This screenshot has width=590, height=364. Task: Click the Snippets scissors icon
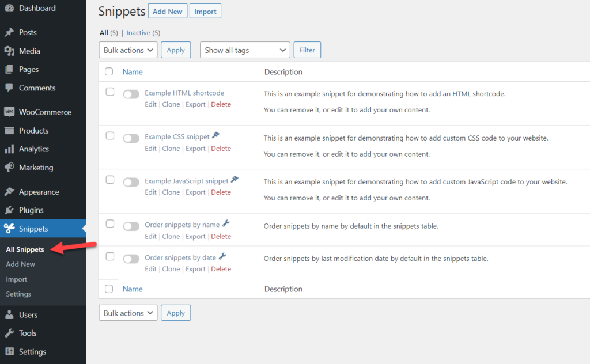9,228
